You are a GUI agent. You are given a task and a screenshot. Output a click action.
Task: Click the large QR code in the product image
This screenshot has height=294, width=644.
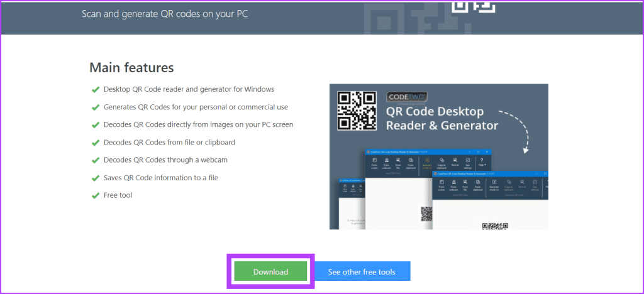pyautogui.click(x=357, y=110)
